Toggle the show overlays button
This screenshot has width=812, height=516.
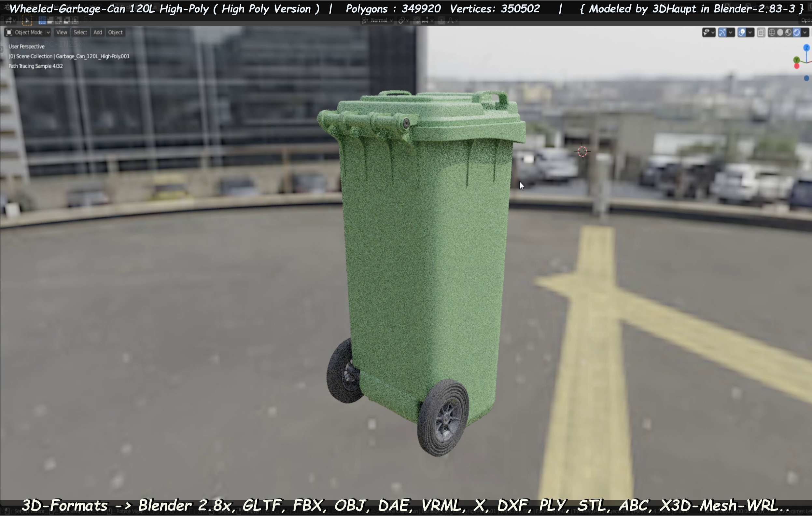[x=742, y=32]
